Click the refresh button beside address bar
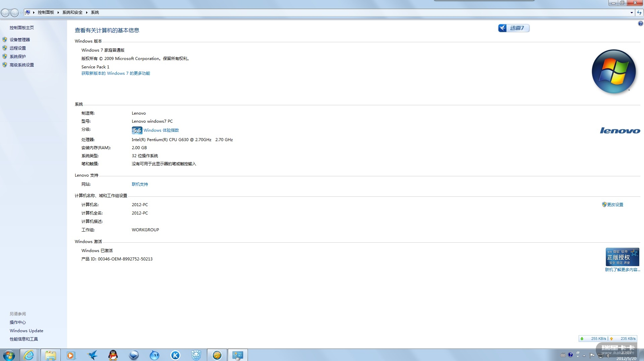Image resolution: width=644 pixels, height=361 pixels. [x=639, y=12]
